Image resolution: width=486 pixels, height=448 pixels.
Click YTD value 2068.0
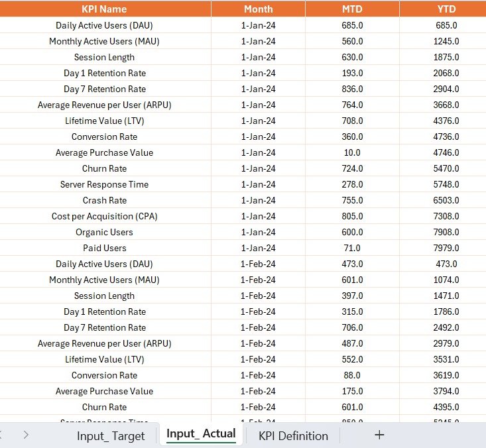pyautogui.click(x=446, y=73)
